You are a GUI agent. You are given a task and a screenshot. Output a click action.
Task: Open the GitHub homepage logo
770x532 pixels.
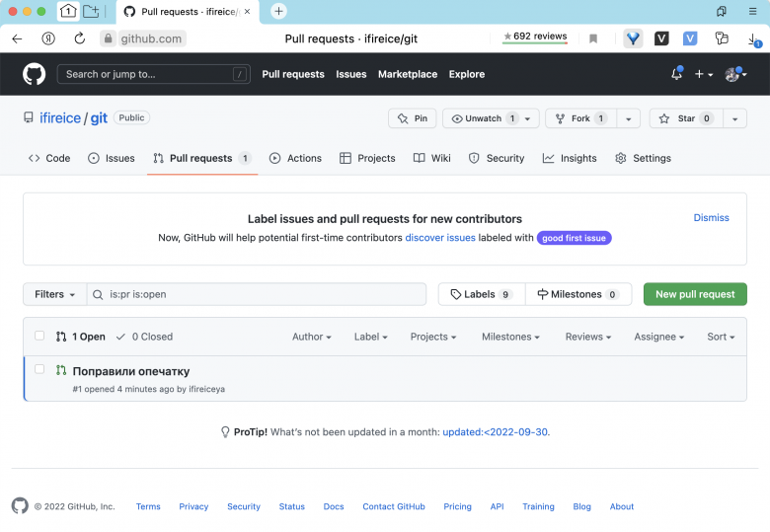[34, 74]
